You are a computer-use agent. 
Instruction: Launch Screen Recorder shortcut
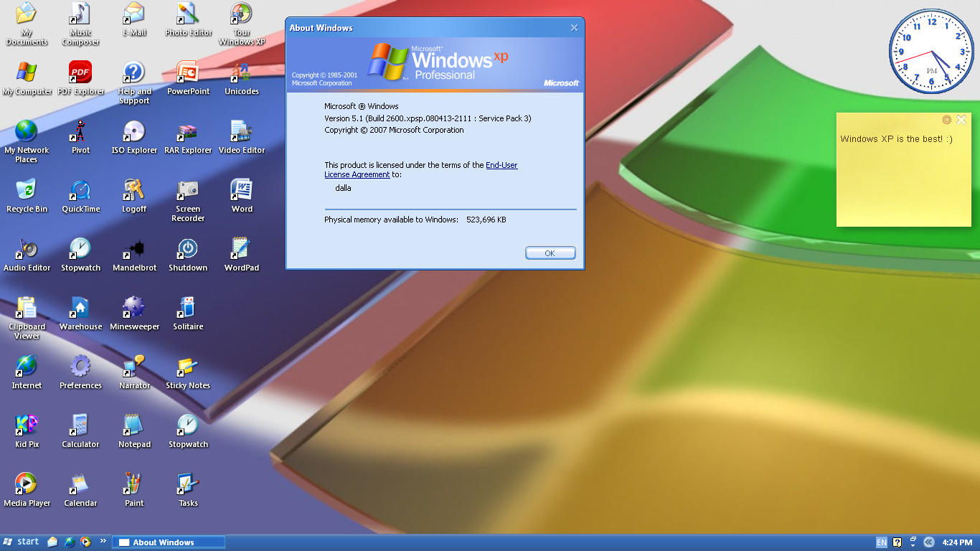pyautogui.click(x=188, y=199)
